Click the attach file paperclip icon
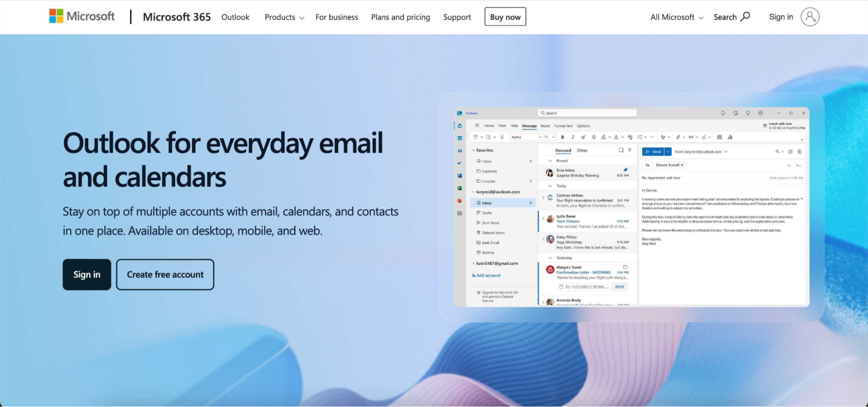 [x=678, y=137]
